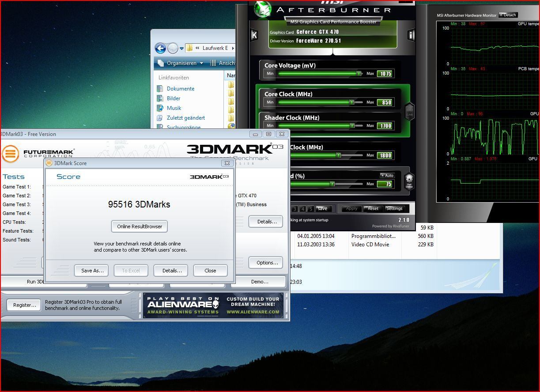Screen dimensions: 540x392
Task: Apply Afterburner settings
Action: tap(351, 209)
